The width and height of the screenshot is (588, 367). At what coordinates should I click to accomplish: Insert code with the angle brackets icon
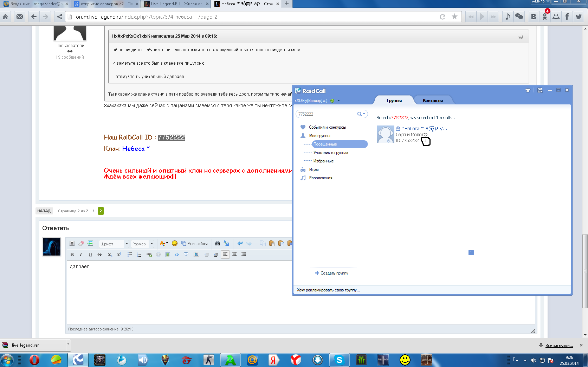177,255
